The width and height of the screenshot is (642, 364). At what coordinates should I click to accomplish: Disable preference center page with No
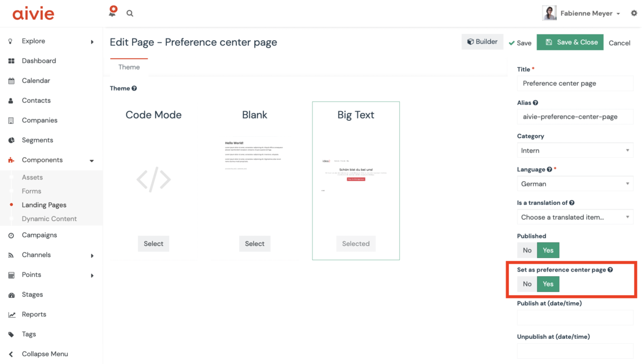(x=527, y=284)
